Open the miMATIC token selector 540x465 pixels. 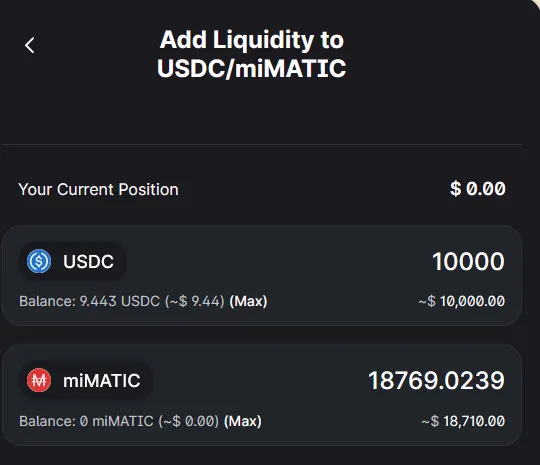tap(86, 380)
